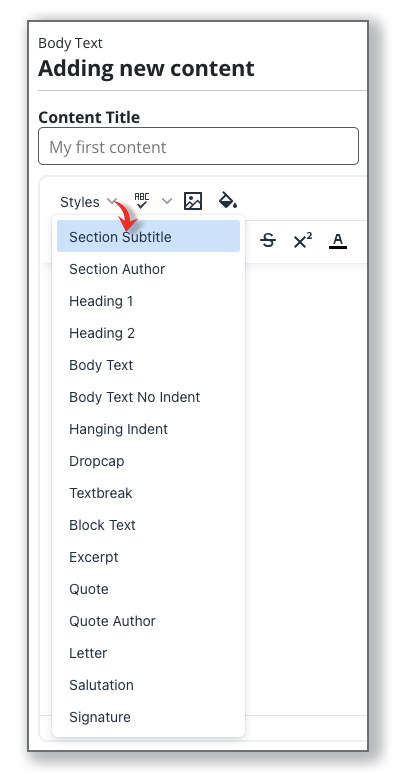Viewport: 396px width, 774px height.
Task: Select Block Text style
Action: pyautogui.click(x=148, y=525)
